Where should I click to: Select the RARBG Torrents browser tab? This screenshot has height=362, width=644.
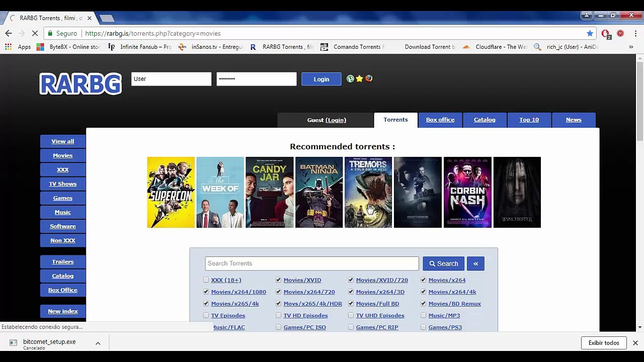point(50,18)
